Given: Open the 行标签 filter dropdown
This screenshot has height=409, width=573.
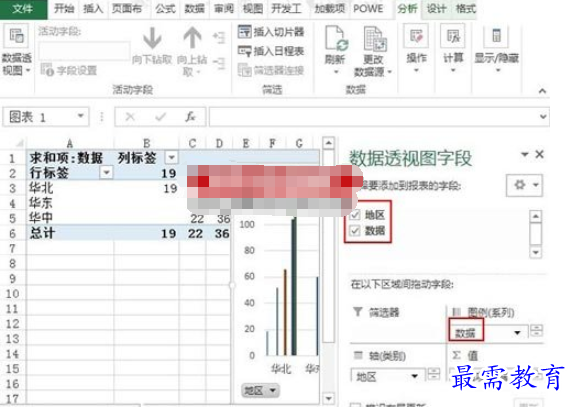Looking at the screenshot, I should 106,173.
